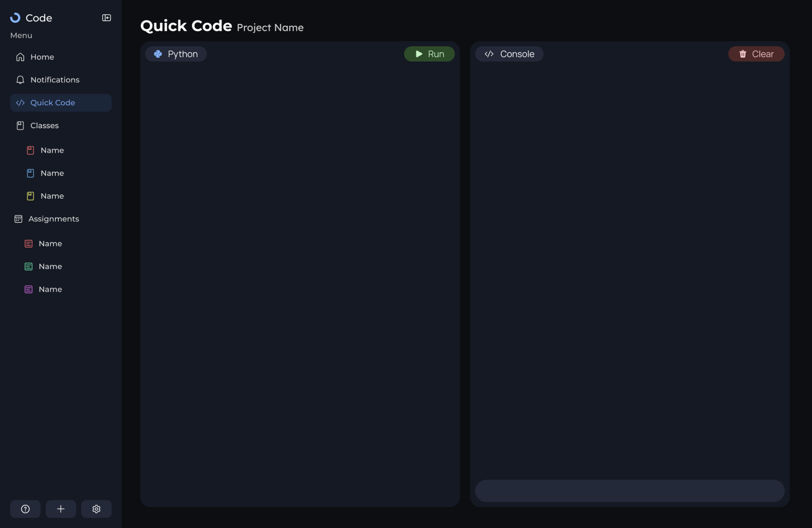Expand the Assignments section
Image resolution: width=812 pixels, height=528 pixels.
(53, 219)
